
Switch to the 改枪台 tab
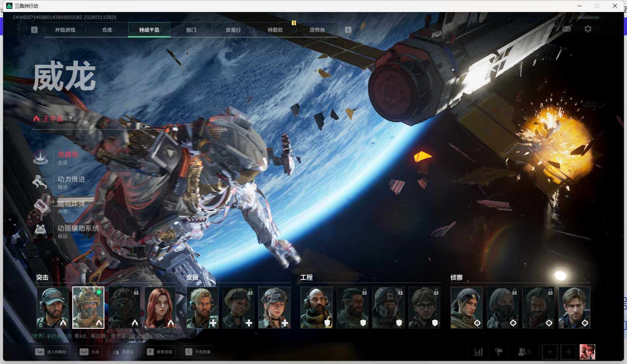(317, 30)
